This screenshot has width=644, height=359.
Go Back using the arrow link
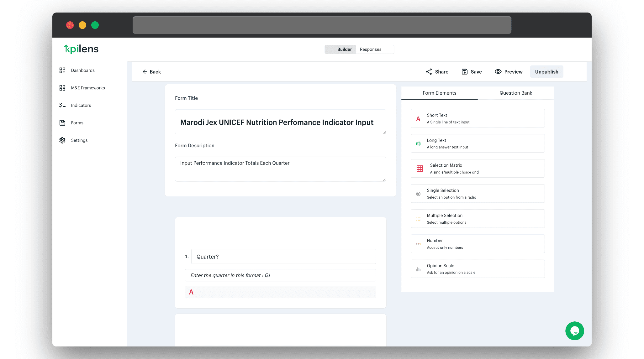click(152, 72)
